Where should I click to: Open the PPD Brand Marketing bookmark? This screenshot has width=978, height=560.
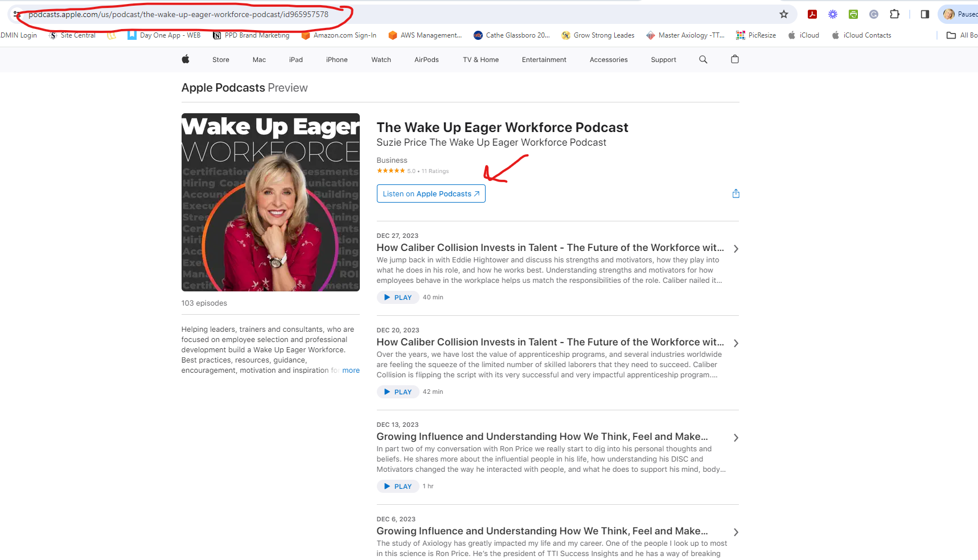[x=251, y=35]
